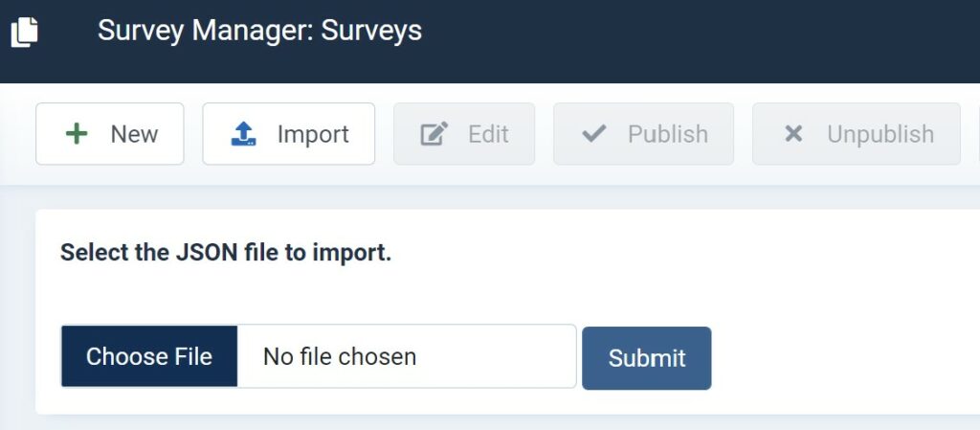
Task: Open the Import toolbar button label
Action: (x=313, y=134)
